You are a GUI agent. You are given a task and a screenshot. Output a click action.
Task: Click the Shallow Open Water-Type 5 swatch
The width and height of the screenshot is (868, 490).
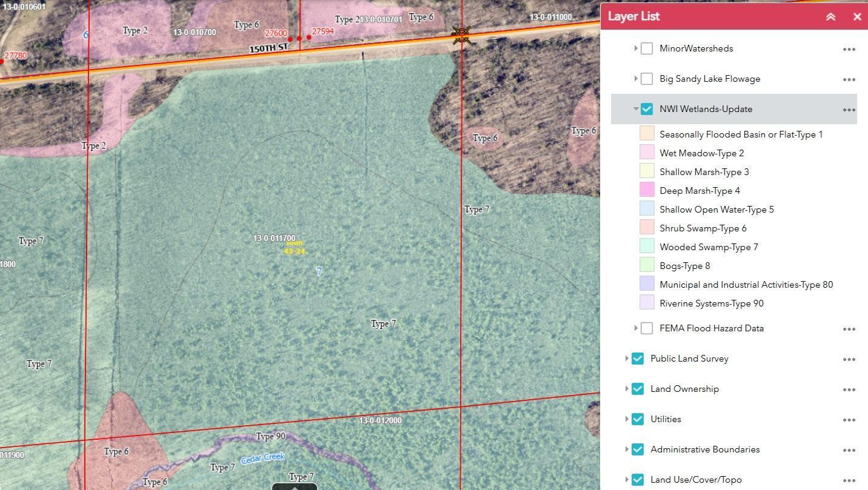[647, 208]
